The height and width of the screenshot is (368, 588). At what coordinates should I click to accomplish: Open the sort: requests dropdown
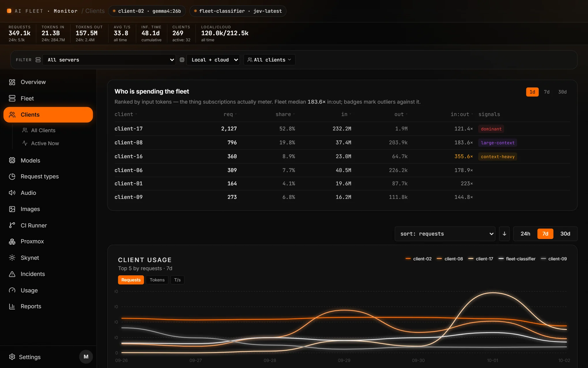[x=445, y=234]
